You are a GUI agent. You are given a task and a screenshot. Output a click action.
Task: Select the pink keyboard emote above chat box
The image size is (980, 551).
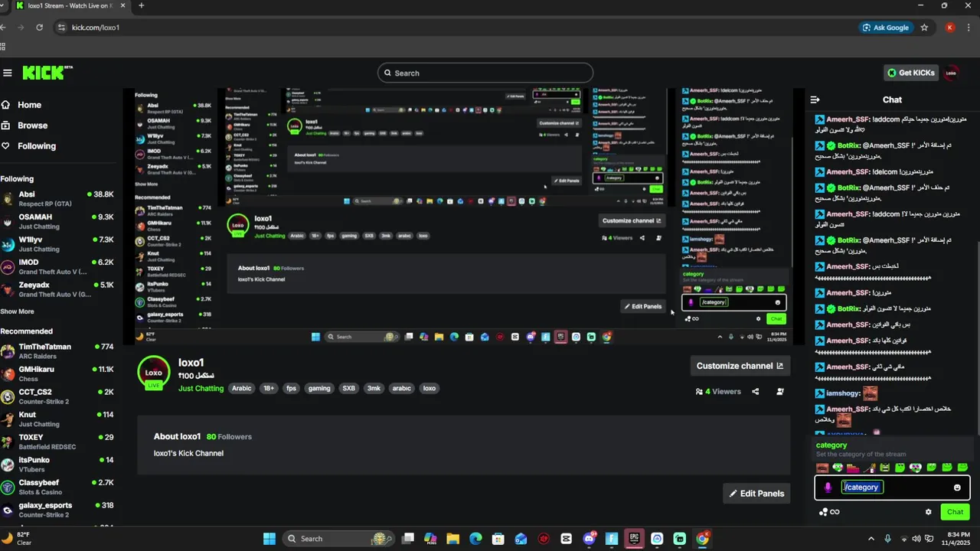[x=853, y=468]
